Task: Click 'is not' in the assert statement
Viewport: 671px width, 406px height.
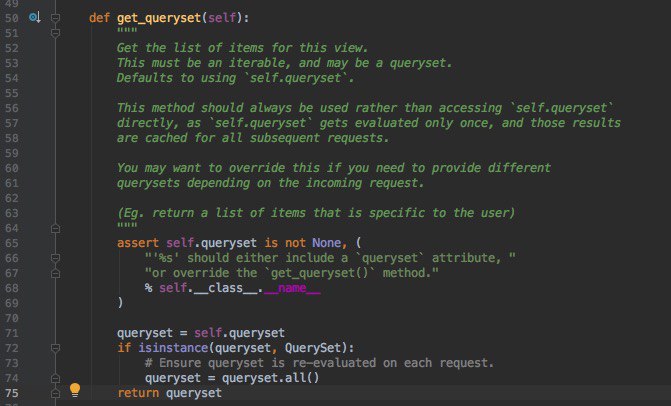Action: coord(285,243)
